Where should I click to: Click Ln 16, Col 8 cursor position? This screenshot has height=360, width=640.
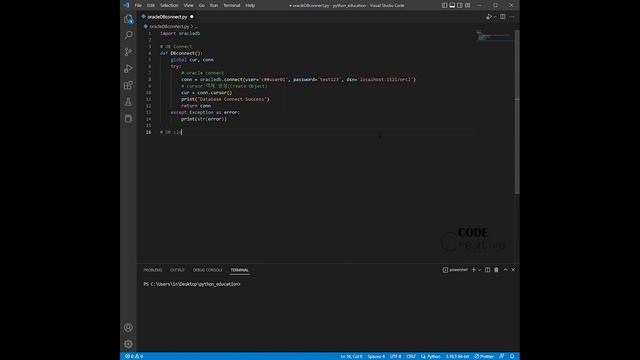(351, 356)
